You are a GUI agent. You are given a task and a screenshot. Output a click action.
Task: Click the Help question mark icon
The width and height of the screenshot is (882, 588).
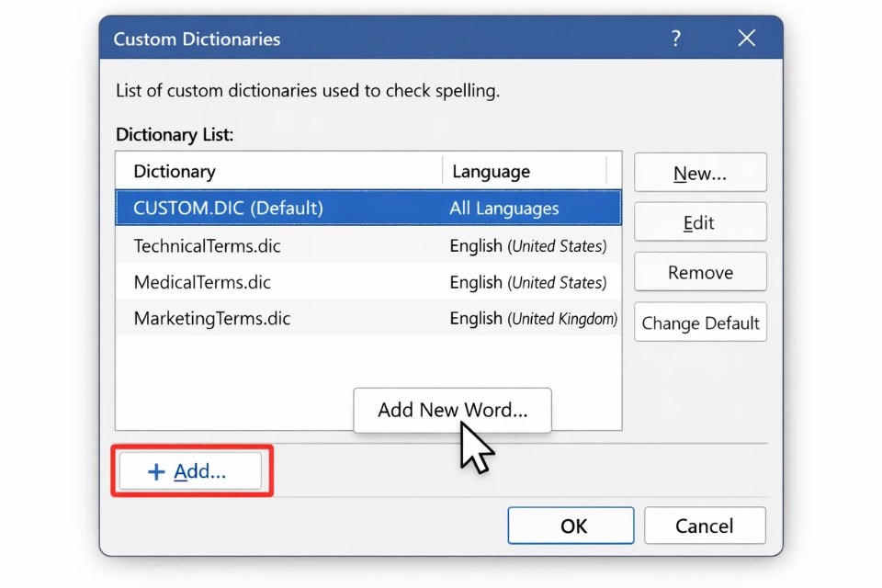point(676,38)
